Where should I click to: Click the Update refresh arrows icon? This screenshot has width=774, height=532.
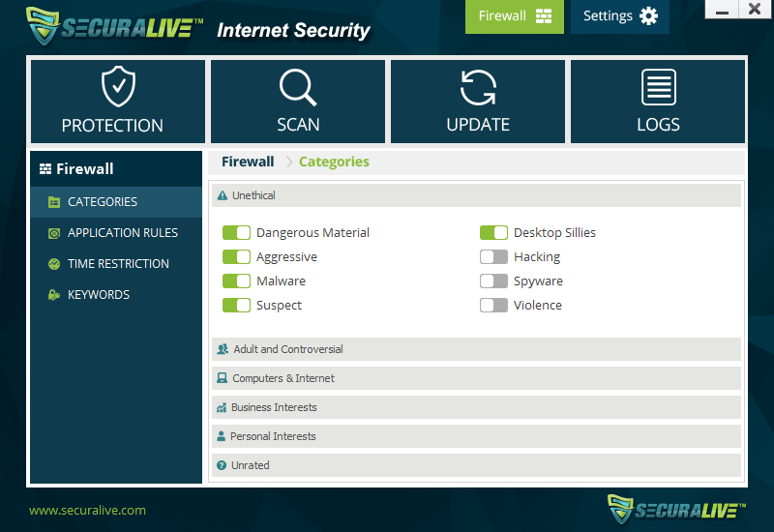[478, 87]
